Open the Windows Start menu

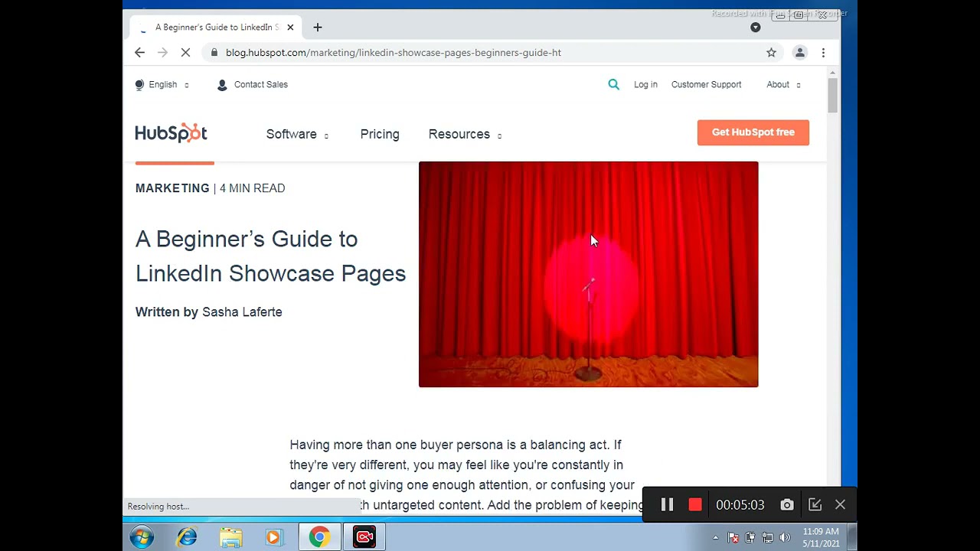[142, 537]
